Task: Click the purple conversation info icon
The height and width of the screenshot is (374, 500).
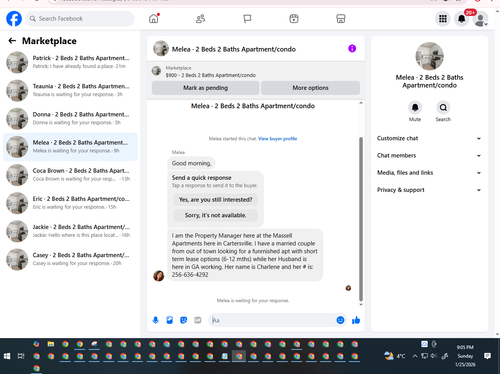Action: click(x=352, y=49)
